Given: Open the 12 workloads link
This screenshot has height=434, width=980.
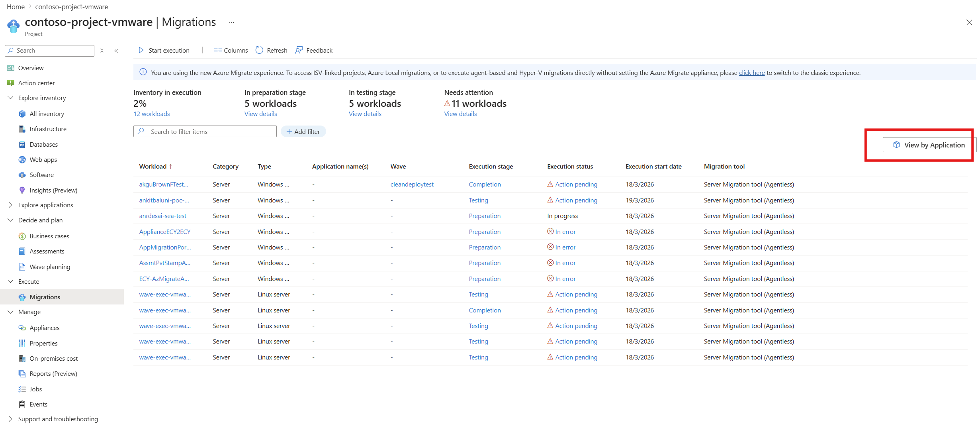Looking at the screenshot, I should pos(152,114).
